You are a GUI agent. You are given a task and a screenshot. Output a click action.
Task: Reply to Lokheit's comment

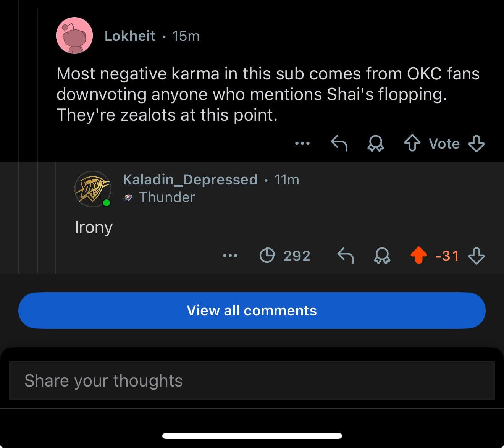pos(339,144)
